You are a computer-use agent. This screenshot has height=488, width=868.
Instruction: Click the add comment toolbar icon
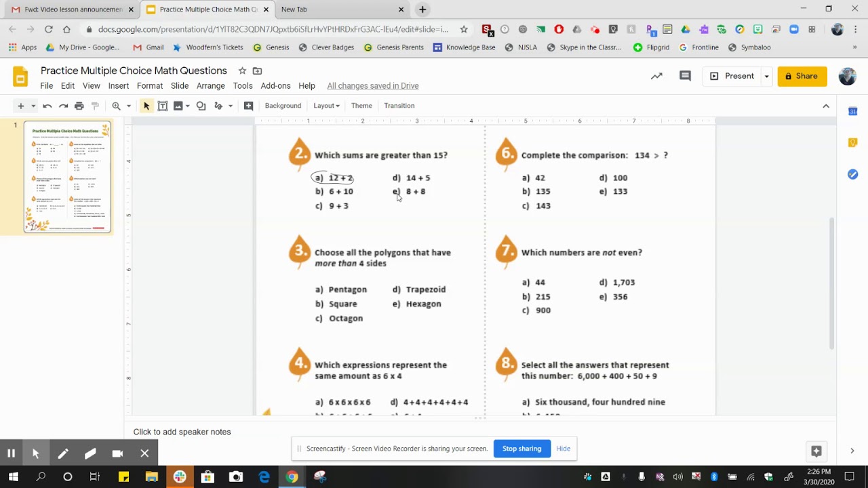pos(248,106)
